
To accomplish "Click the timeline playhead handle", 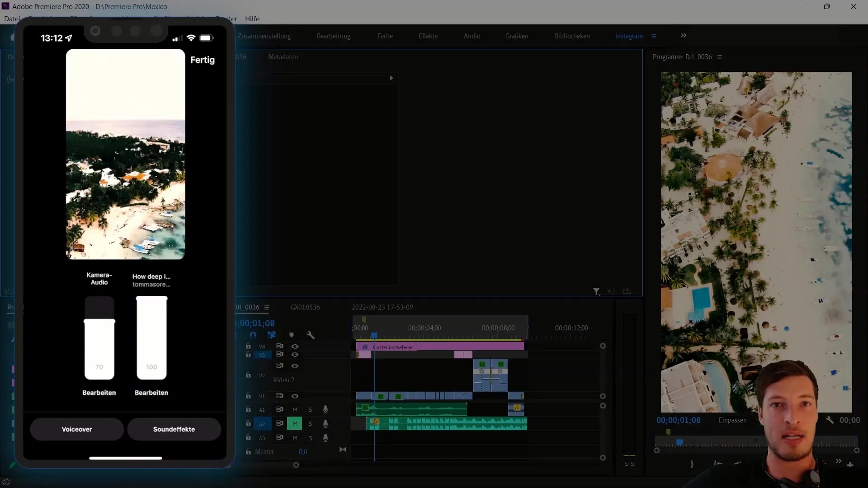I will coord(374,335).
